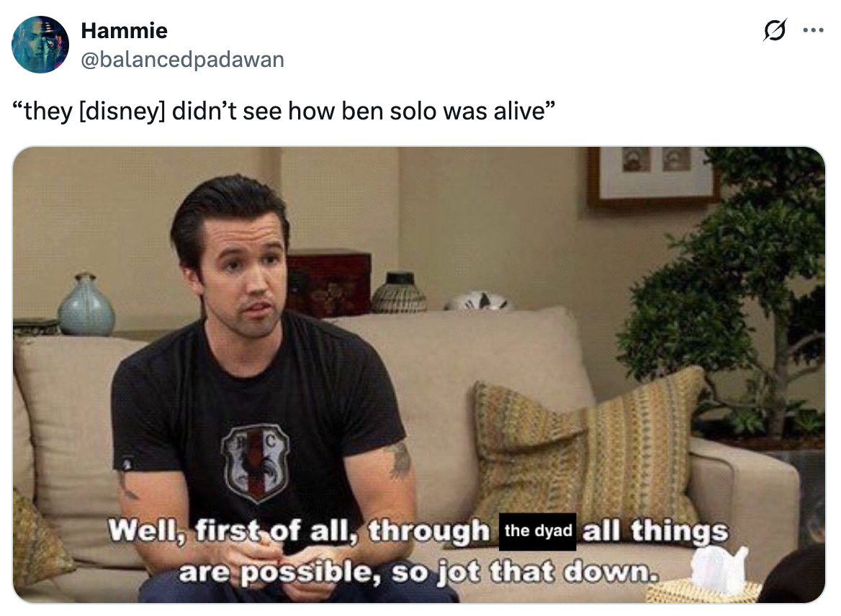Click the word '[disney]' in tweet text

pos(122,111)
